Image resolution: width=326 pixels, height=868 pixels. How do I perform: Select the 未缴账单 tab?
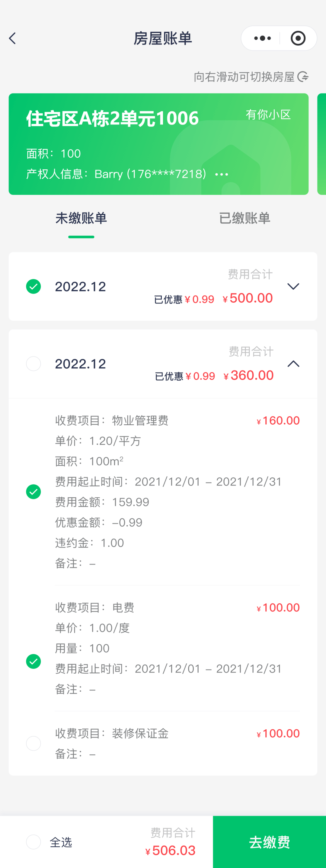[81, 218]
